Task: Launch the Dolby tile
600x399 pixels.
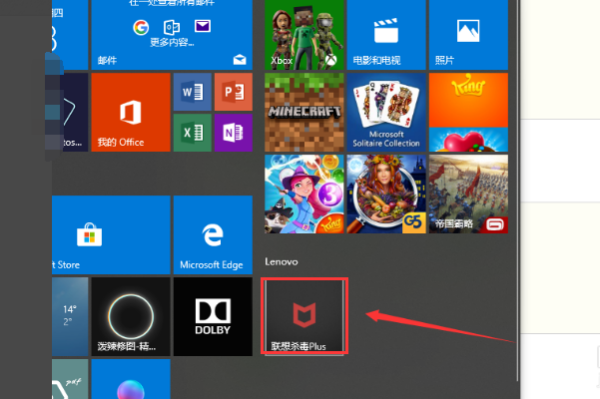Action: (x=213, y=317)
